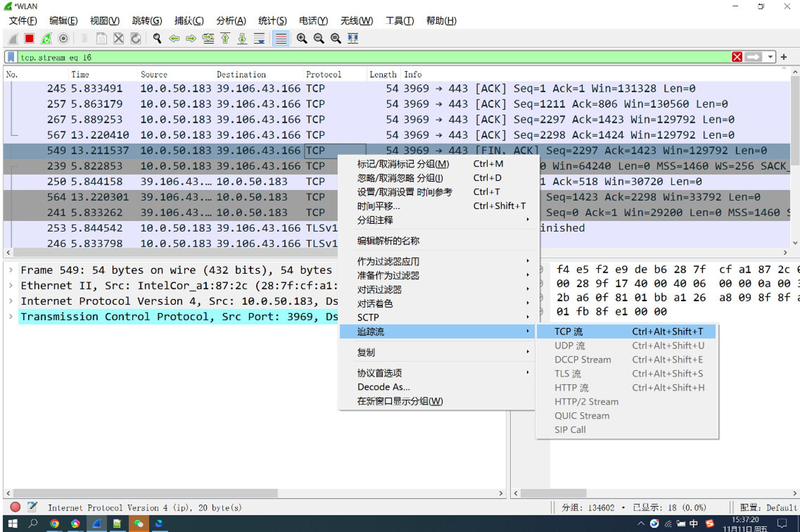Screen dimensions: 800x532
Task: Open the 文件(F) menu
Action: click(23, 21)
